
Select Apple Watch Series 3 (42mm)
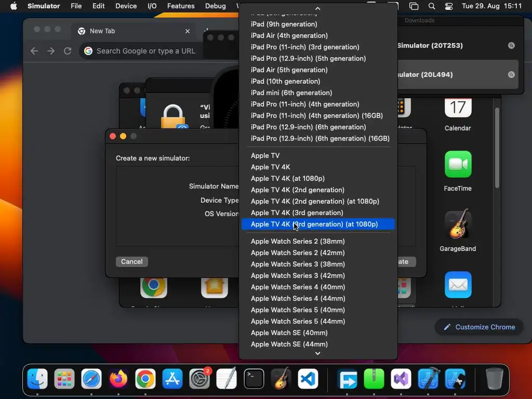pos(318,275)
